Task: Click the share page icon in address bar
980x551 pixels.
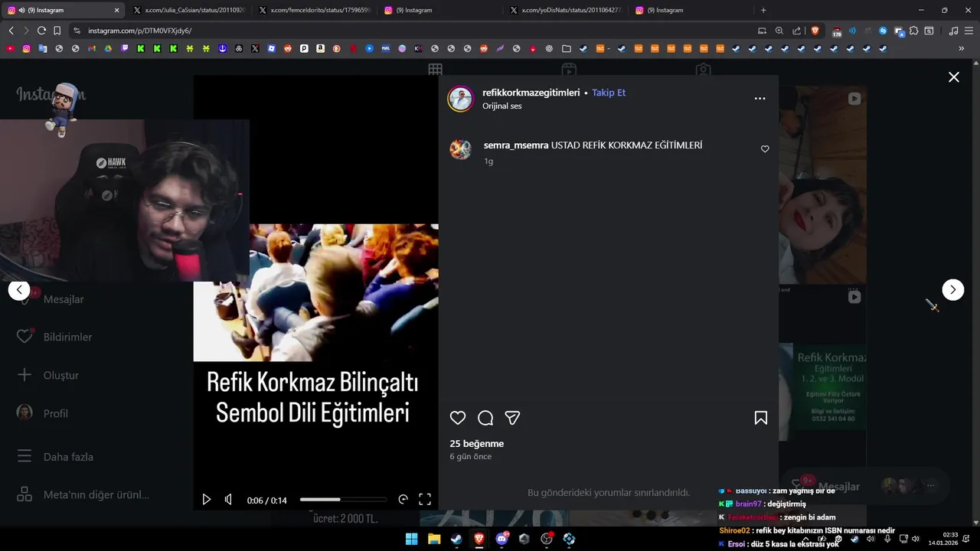Action: coord(797,31)
